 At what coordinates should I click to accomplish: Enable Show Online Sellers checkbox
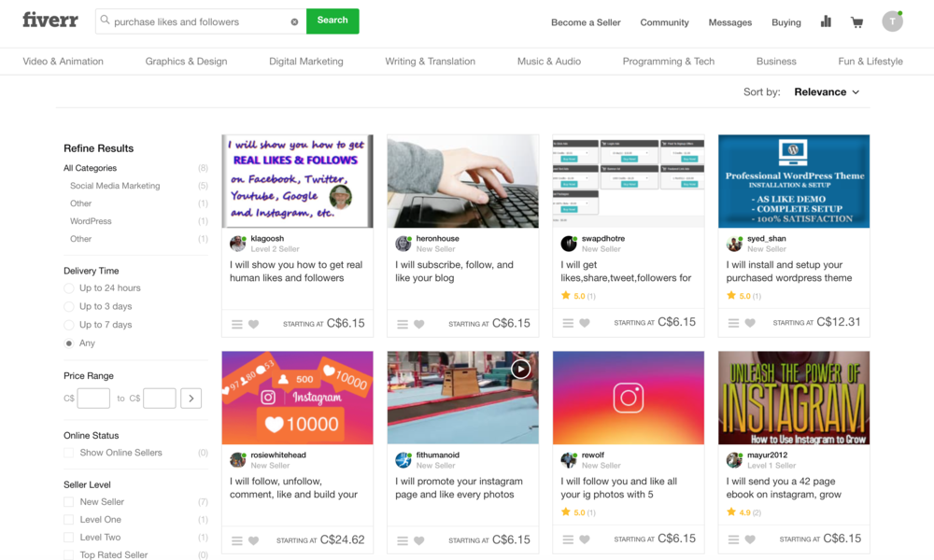pos(69,453)
